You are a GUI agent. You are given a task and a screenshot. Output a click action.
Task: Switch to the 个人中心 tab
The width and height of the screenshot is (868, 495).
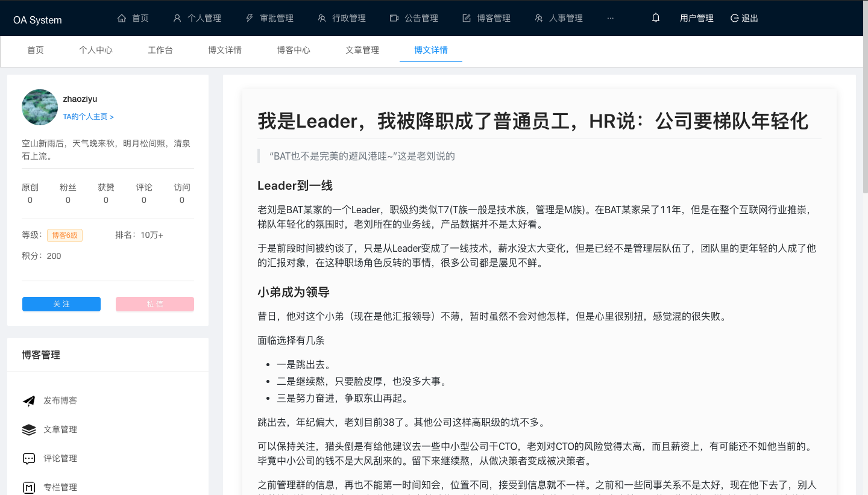pyautogui.click(x=96, y=50)
